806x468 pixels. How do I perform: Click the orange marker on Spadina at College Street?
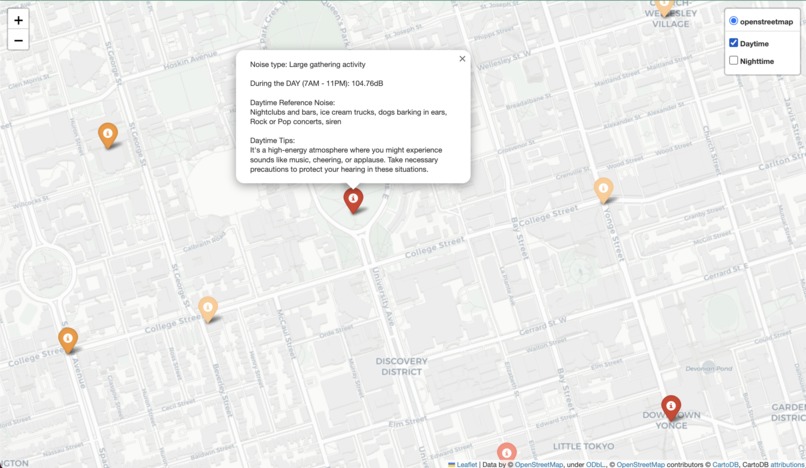tap(68, 340)
